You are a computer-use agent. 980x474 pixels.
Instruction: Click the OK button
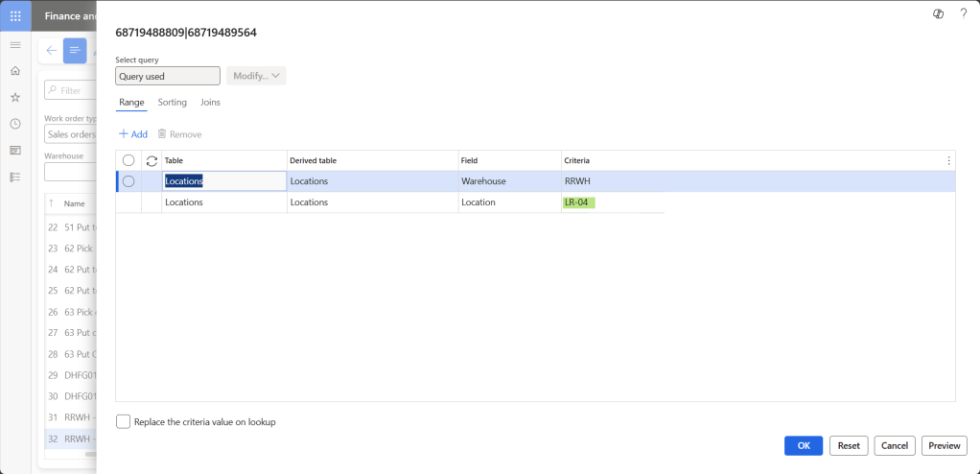click(x=803, y=445)
